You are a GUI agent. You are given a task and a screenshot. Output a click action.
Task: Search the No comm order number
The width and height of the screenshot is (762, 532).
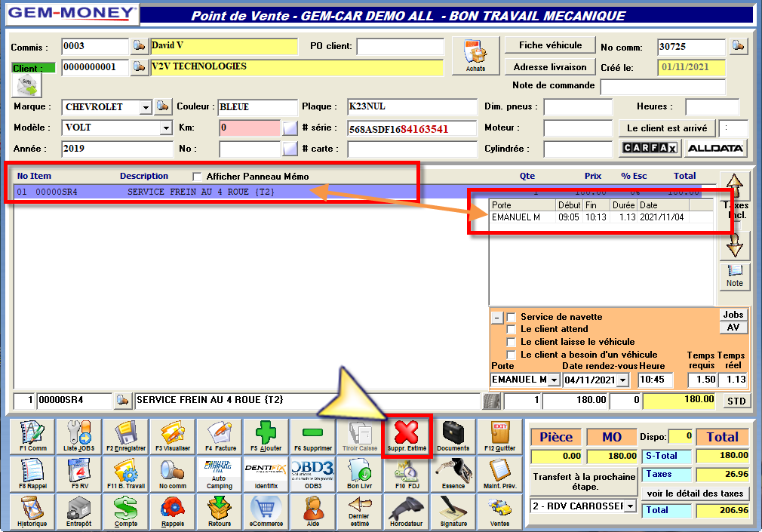(738, 46)
